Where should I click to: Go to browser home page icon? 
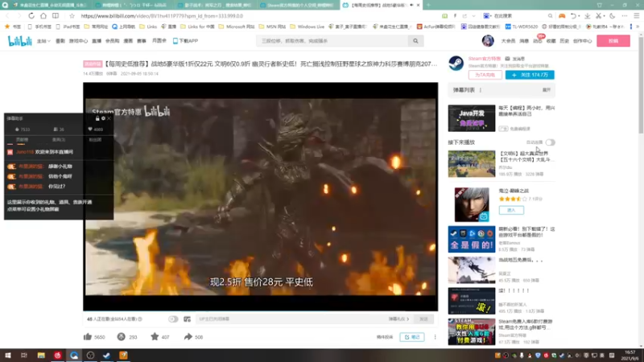tap(43, 15)
